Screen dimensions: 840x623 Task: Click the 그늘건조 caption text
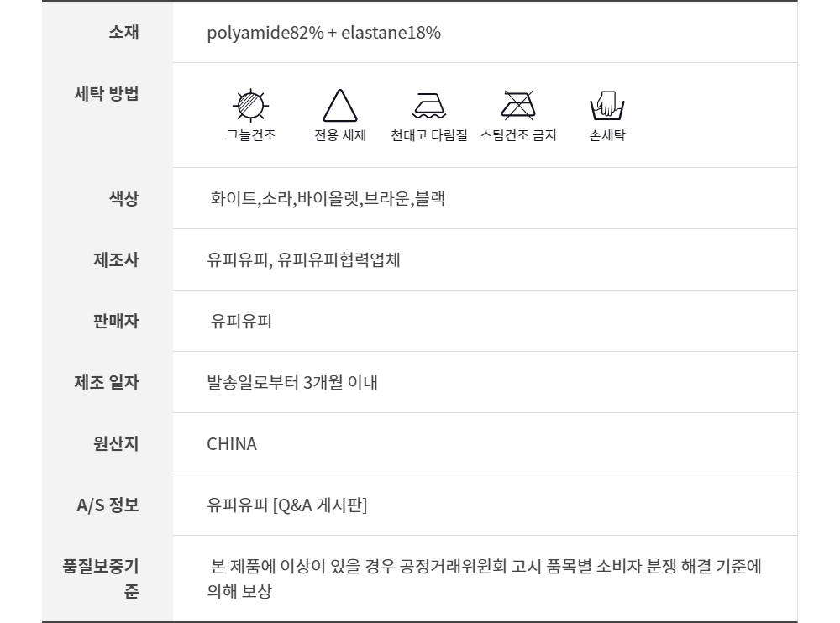click(x=250, y=135)
